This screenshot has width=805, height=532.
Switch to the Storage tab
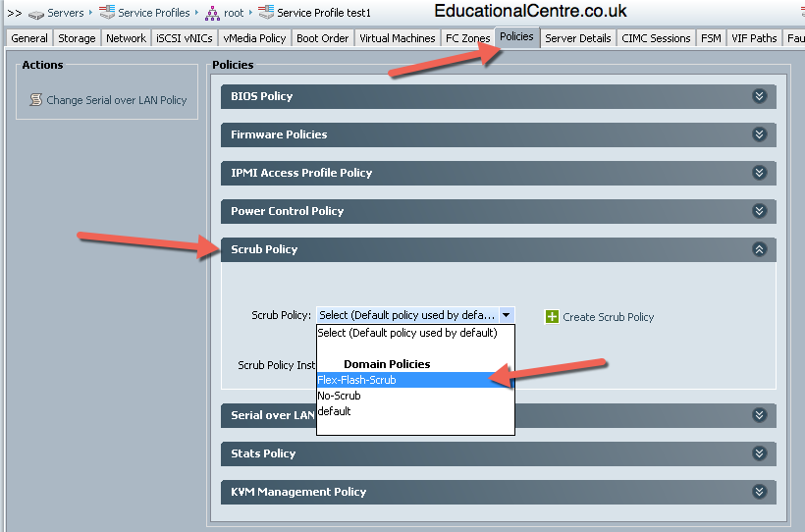77,38
